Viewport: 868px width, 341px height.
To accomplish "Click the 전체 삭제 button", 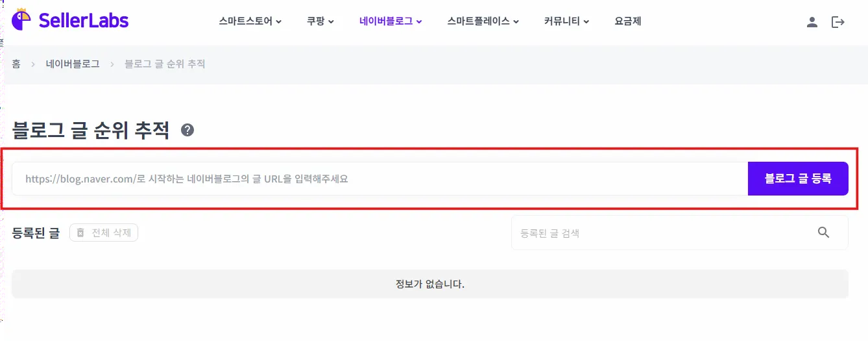I will tap(104, 233).
